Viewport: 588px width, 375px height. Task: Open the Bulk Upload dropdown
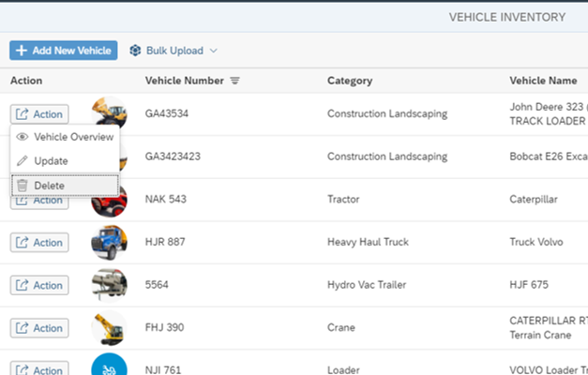click(x=173, y=51)
